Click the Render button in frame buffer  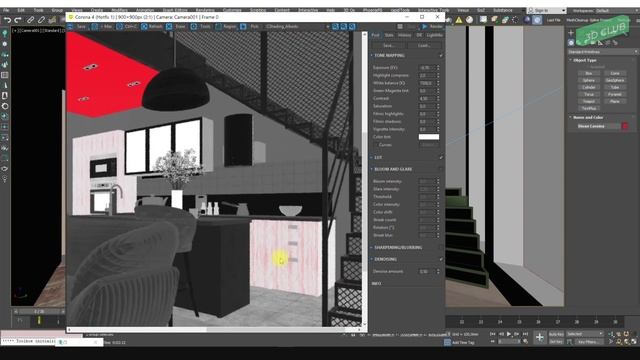(432, 27)
